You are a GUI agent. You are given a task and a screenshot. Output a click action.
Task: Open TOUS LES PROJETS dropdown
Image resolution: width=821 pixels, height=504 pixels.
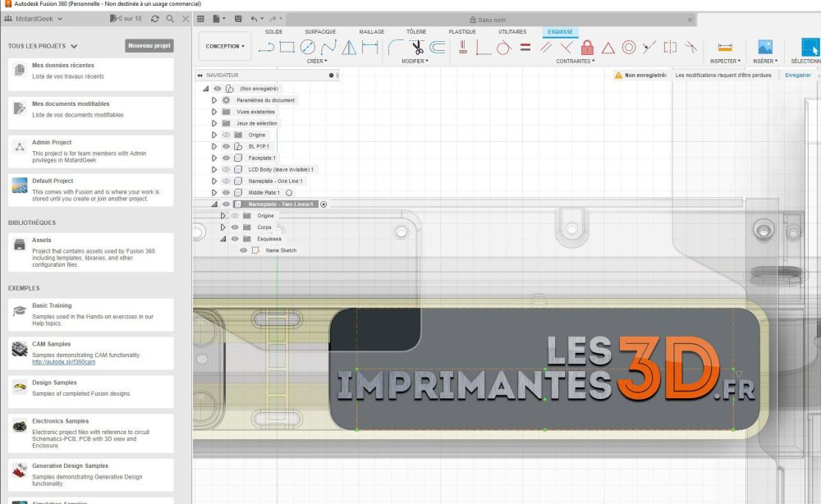43,46
